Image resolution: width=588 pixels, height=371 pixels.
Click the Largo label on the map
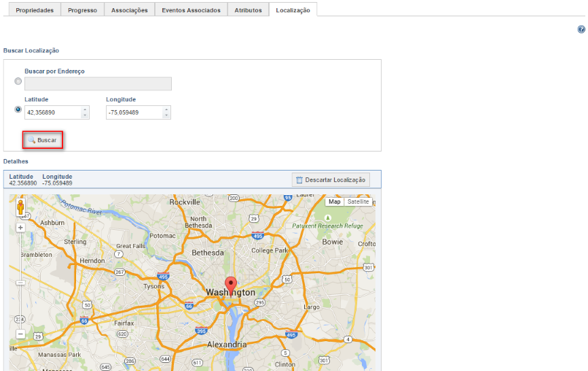[x=312, y=307]
